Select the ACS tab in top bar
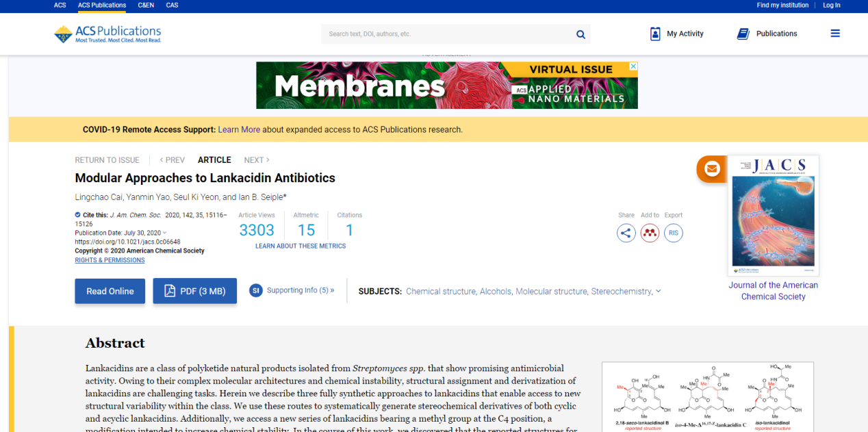 tap(60, 5)
